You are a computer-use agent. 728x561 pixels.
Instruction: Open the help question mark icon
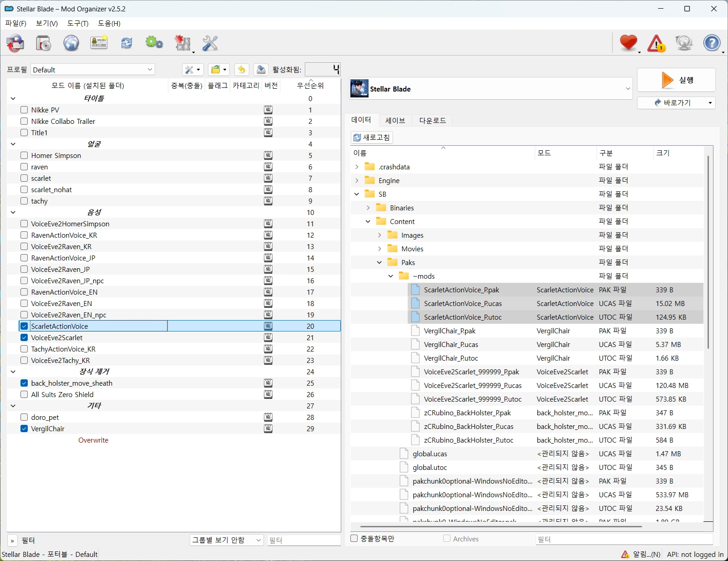point(712,43)
